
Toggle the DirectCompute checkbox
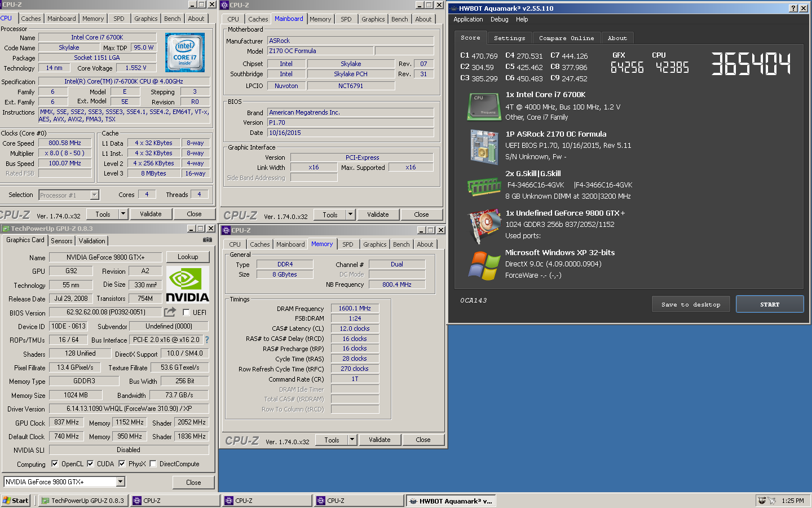click(x=153, y=463)
